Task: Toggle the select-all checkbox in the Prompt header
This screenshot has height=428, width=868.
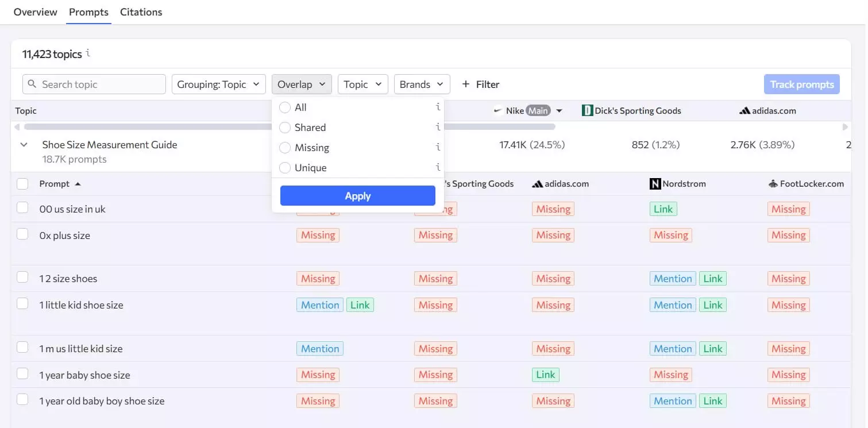Action: [x=22, y=184]
